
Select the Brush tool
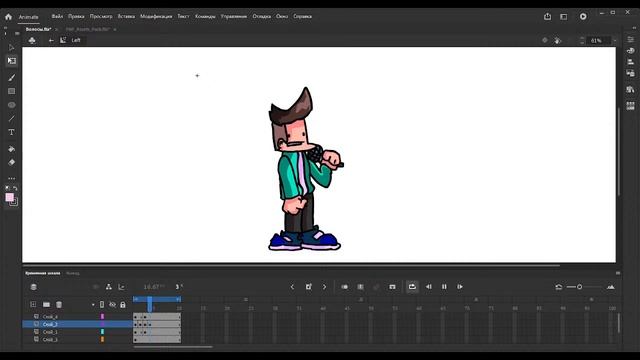11,78
